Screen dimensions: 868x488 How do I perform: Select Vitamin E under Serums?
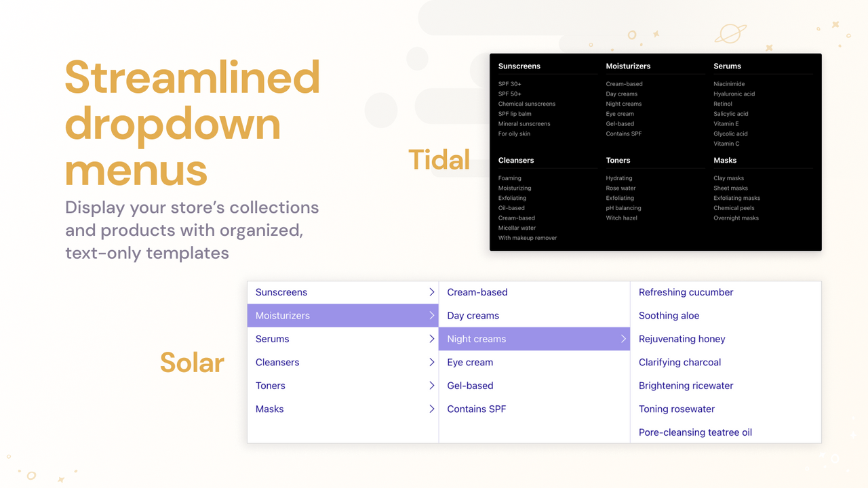tap(726, 124)
